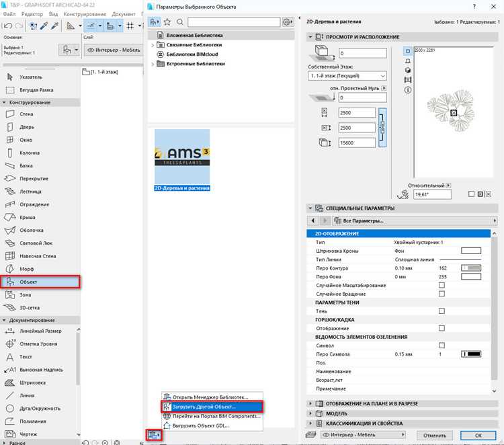Click the library search magnifier icon

[x=180, y=22]
